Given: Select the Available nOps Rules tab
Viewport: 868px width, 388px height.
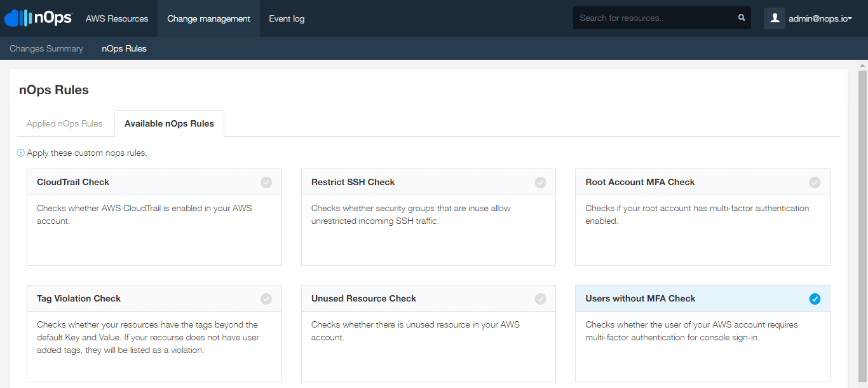Looking at the screenshot, I should pyautogui.click(x=169, y=123).
